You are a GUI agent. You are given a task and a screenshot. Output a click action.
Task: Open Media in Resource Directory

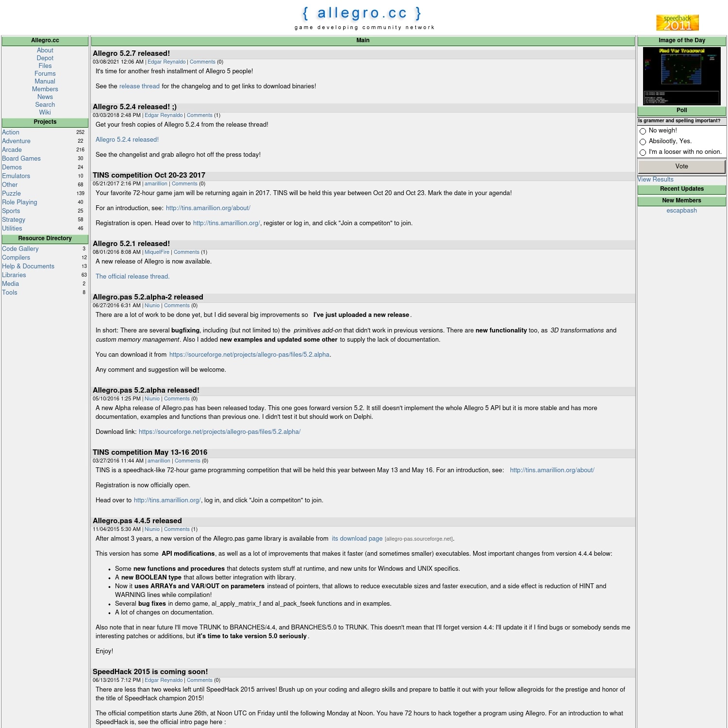11,284
